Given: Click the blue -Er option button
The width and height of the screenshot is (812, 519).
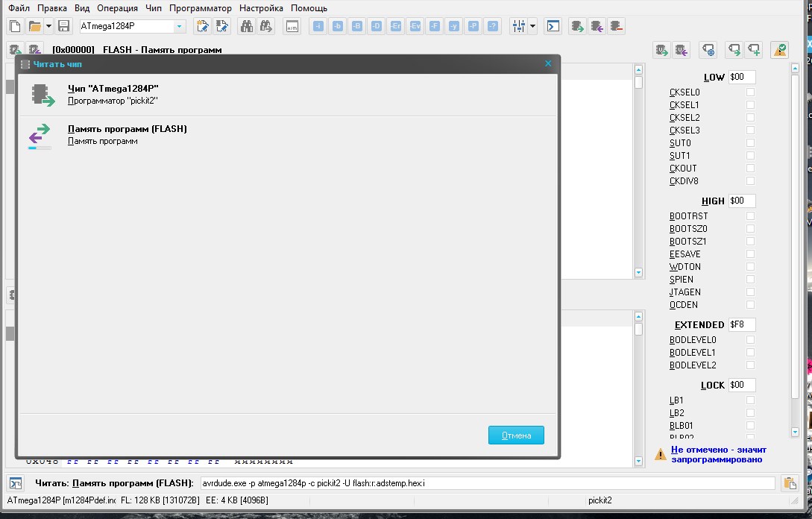Looking at the screenshot, I should 396,26.
